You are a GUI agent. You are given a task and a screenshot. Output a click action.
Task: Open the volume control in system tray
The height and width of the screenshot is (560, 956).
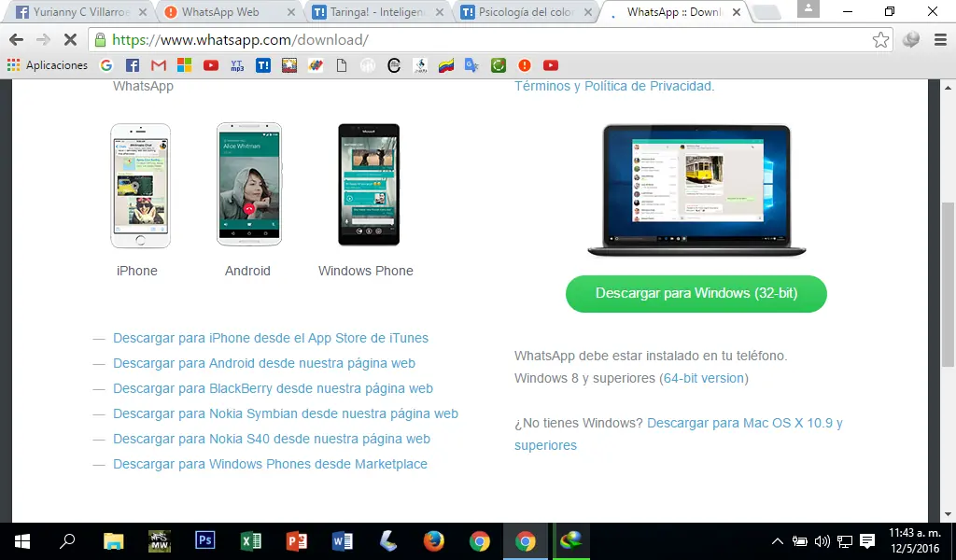coord(822,541)
